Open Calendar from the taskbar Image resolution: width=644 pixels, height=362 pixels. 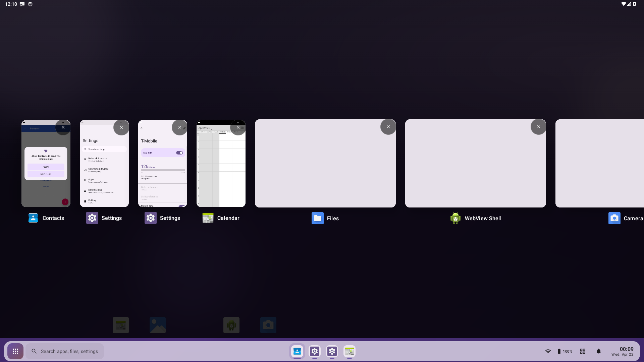(350, 351)
